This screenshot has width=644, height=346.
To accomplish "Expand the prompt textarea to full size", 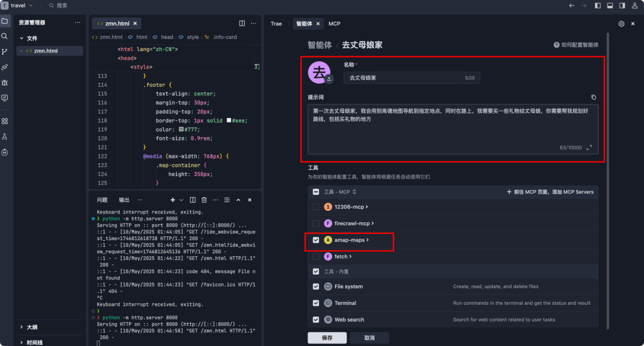I will point(589,148).
